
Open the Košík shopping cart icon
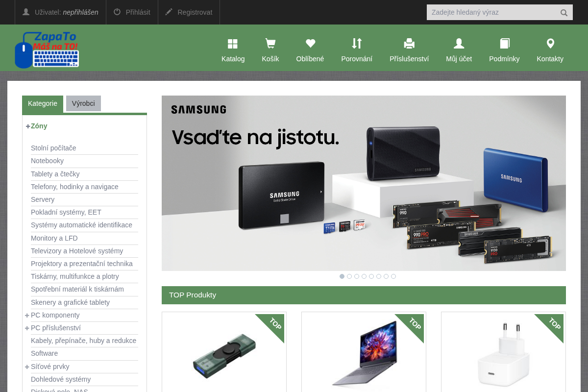[x=270, y=44]
